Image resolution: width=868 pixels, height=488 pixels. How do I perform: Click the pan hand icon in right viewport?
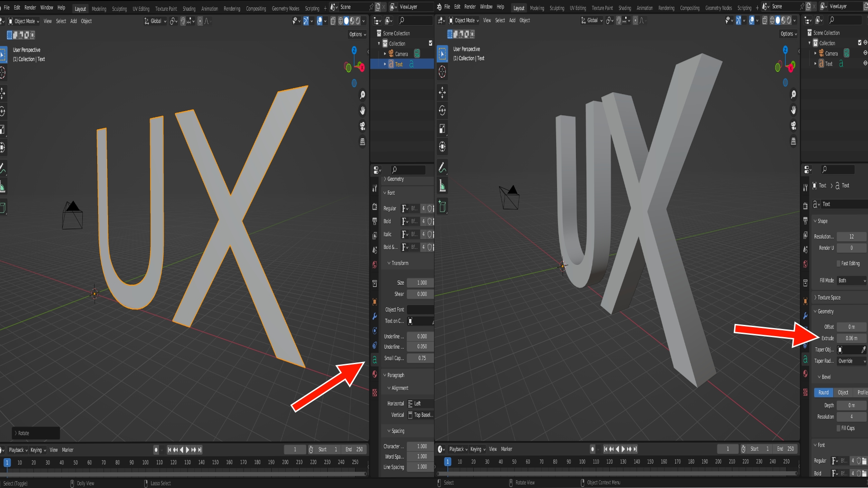pos(793,110)
